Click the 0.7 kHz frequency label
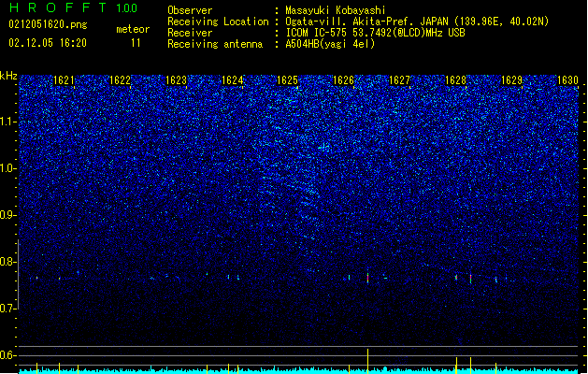Screen dimensions: 588x374 click(x=8, y=309)
